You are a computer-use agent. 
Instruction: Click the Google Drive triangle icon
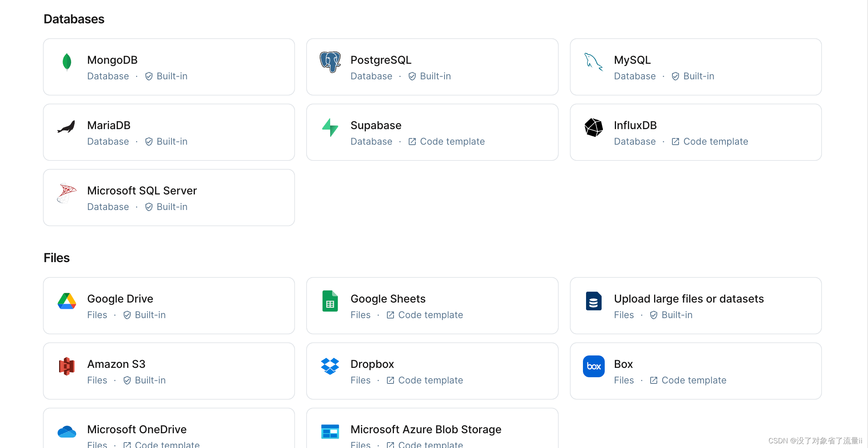pyautogui.click(x=67, y=301)
